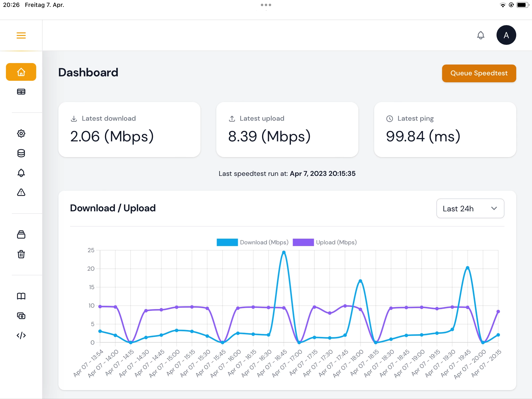Open the database stack sidebar icon
The width and height of the screenshot is (532, 399).
pos(21,153)
